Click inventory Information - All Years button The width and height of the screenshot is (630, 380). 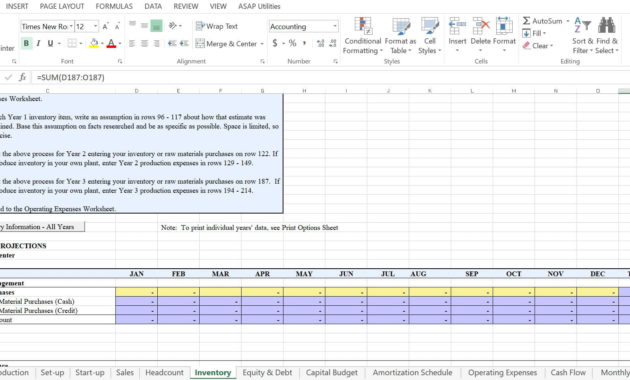(x=42, y=227)
